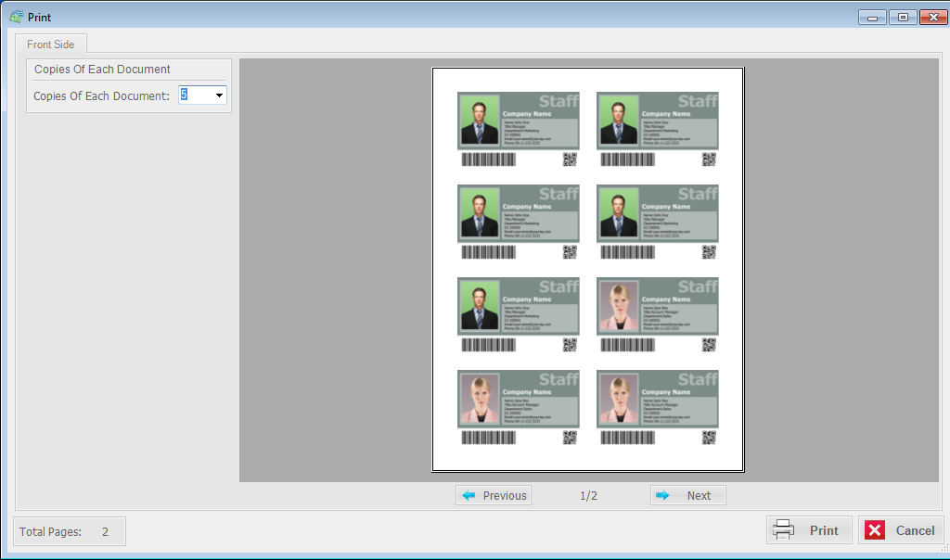Expand the Copies Of Each Document dropdown arrow
The height and width of the screenshot is (560, 950).
pyautogui.click(x=220, y=95)
